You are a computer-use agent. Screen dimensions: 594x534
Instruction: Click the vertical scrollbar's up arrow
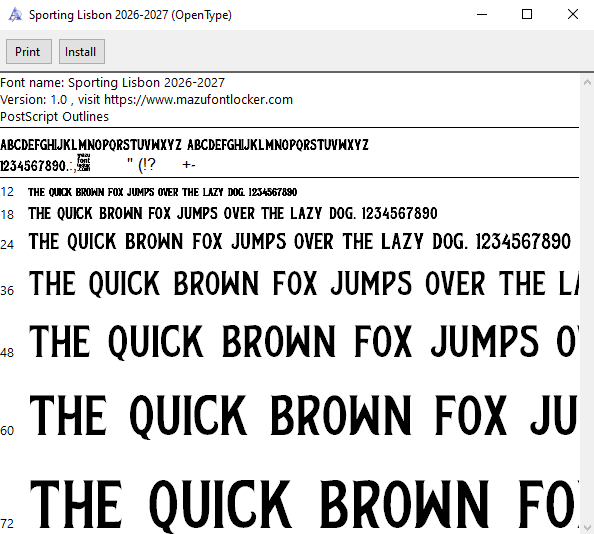pos(587,82)
